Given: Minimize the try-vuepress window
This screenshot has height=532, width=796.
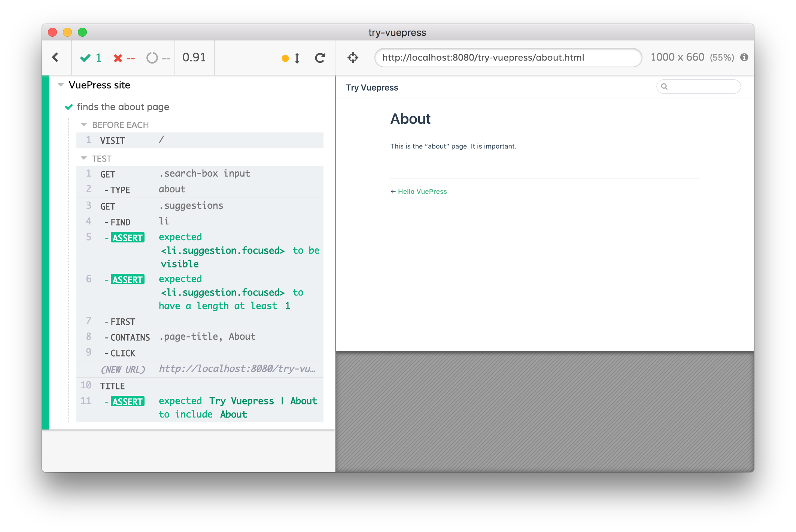Looking at the screenshot, I should coord(67,32).
